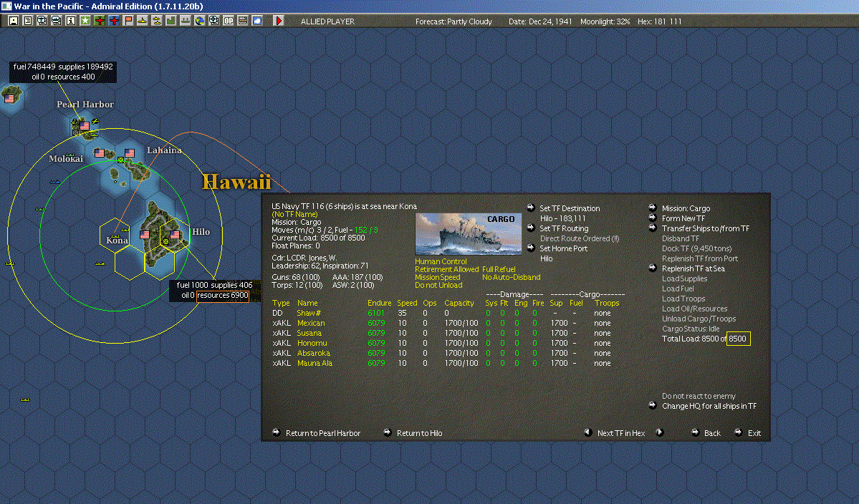Click Set Home Port text
859x504 pixels.
[563, 248]
